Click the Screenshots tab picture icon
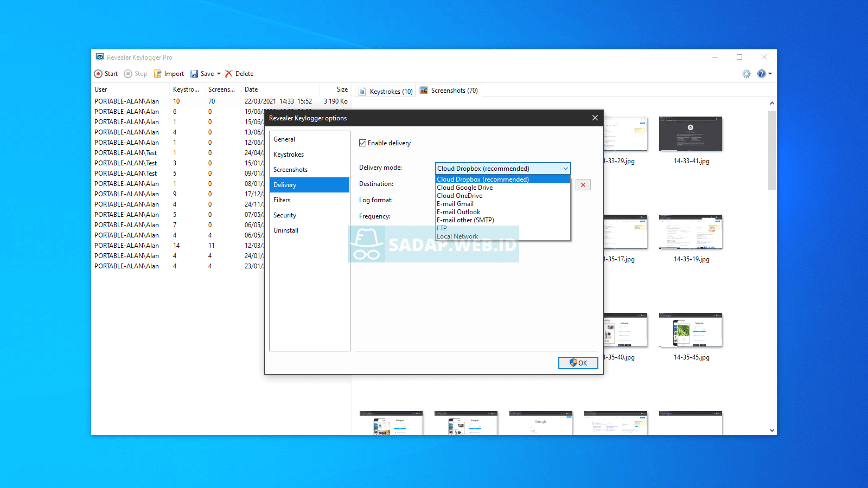Viewport: 868px width, 488px height. pos(424,91)
